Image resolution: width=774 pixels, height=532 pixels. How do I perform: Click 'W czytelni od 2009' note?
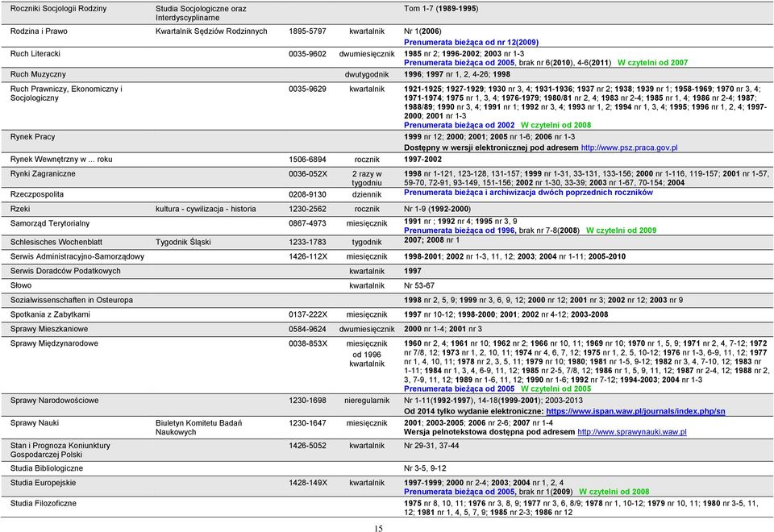pos(621,231)
